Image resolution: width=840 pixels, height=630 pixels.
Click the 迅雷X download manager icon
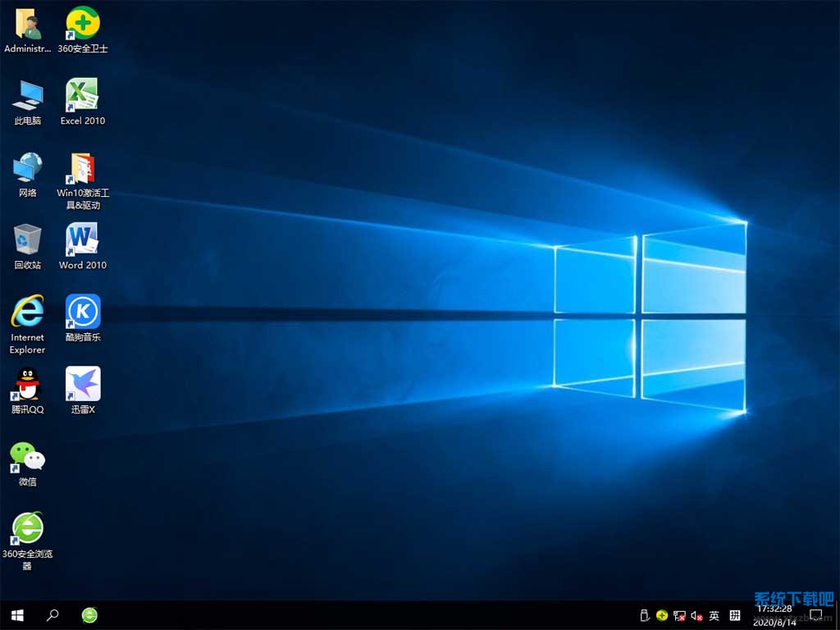(83, 384)
